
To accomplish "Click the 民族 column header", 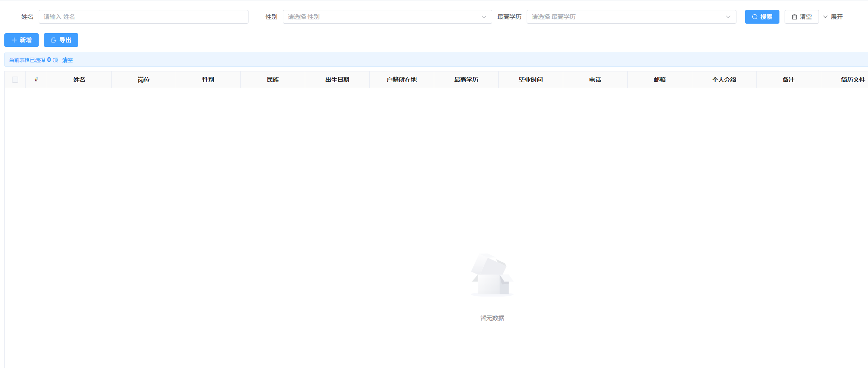I will (273, 80).
